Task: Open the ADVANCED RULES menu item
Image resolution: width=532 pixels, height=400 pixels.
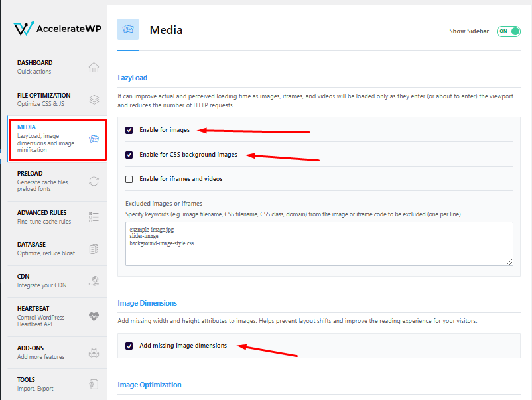Action: point(57,217)
